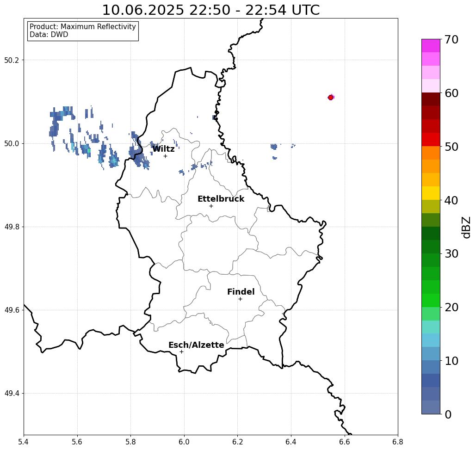Click the 20 dBZ colorbar tick label
The image size is (476, 450).
coord(451,308)
